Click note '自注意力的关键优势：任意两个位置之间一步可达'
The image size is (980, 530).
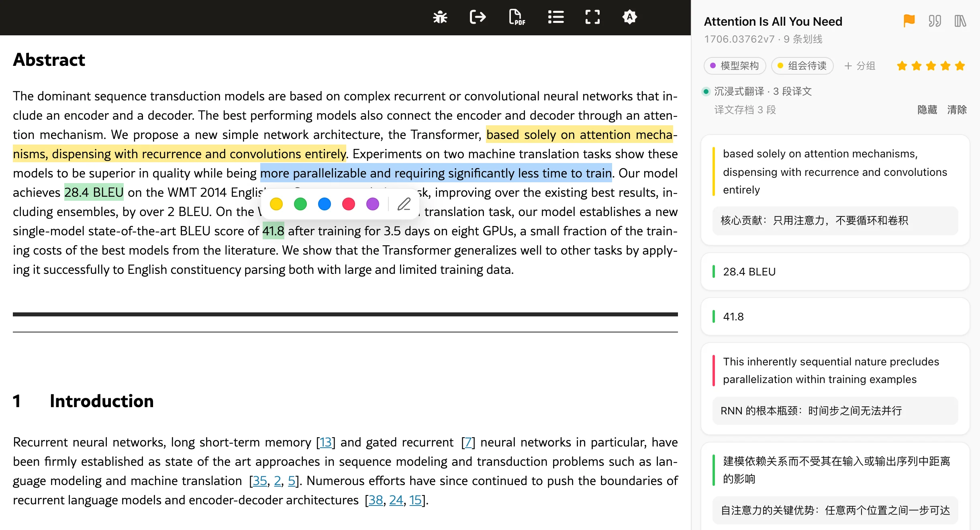pyautogui.click(x=835, y=510)
